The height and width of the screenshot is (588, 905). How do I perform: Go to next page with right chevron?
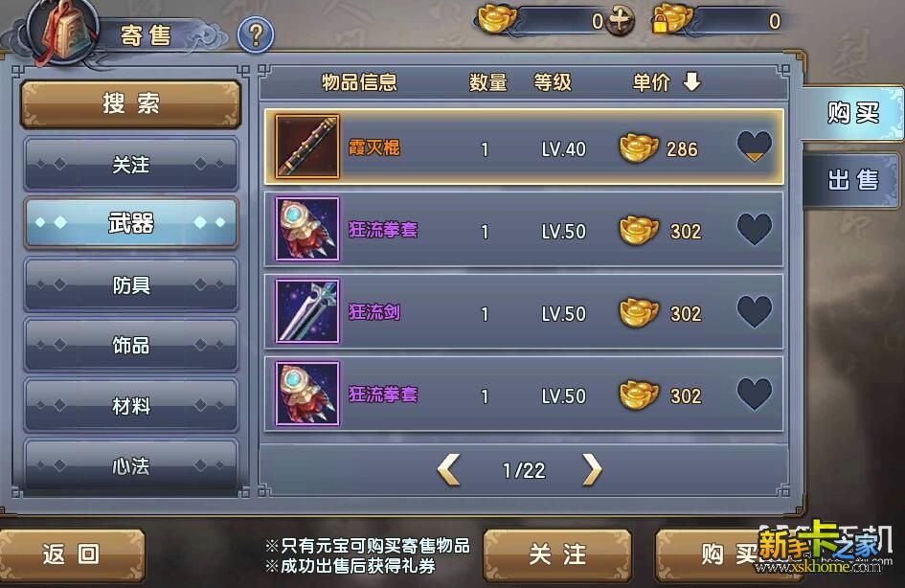coord(592,469)
